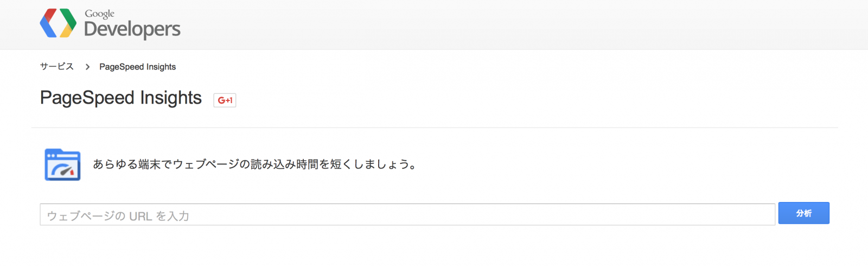868x266 pixels.
Task: Click the breadcrumb chevron arrow separator
Action: click(87, 67)
